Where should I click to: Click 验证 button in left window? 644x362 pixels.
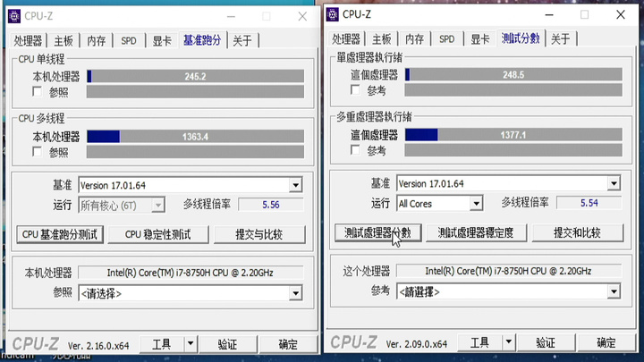tap(227, 344)
